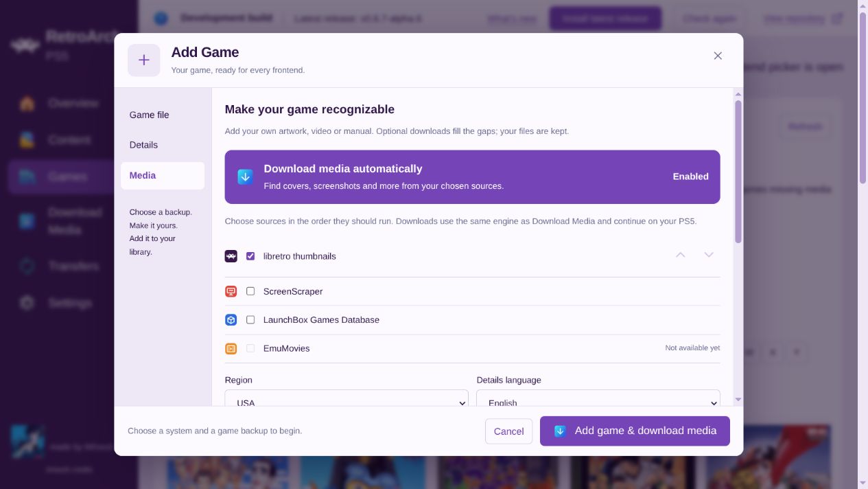Click the RetroArch logo in sidebar
The width and height of the screenshot is (868, 489).
point(25,45)
